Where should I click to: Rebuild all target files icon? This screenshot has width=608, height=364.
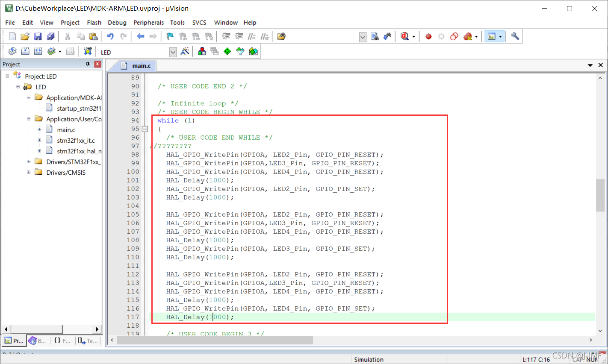[x=38, y=51]
